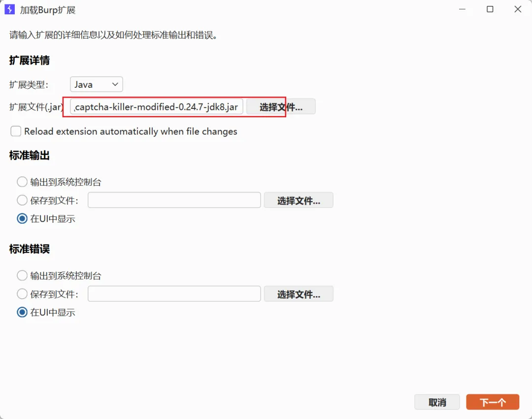Image resolution: width=532 pixels, height=419 pixels.
Task: Enable Reload extension automatically when file changes
Action: (16, 131)
